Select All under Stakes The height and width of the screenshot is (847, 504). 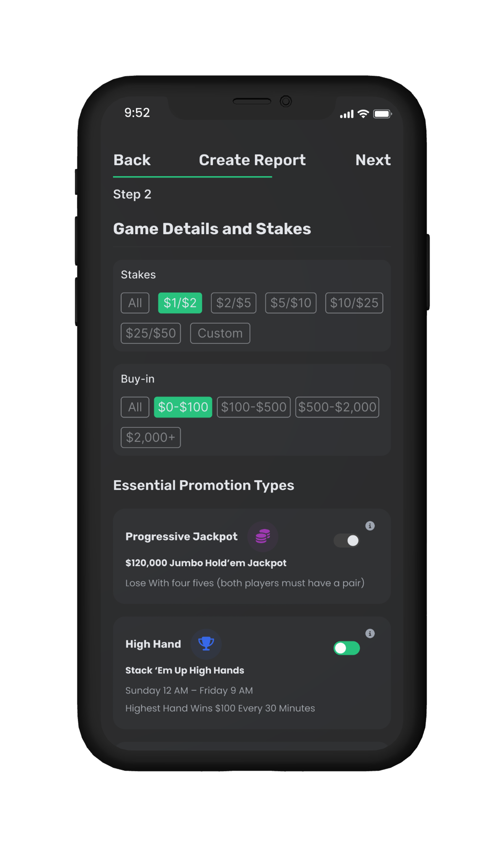click(135, 303)
